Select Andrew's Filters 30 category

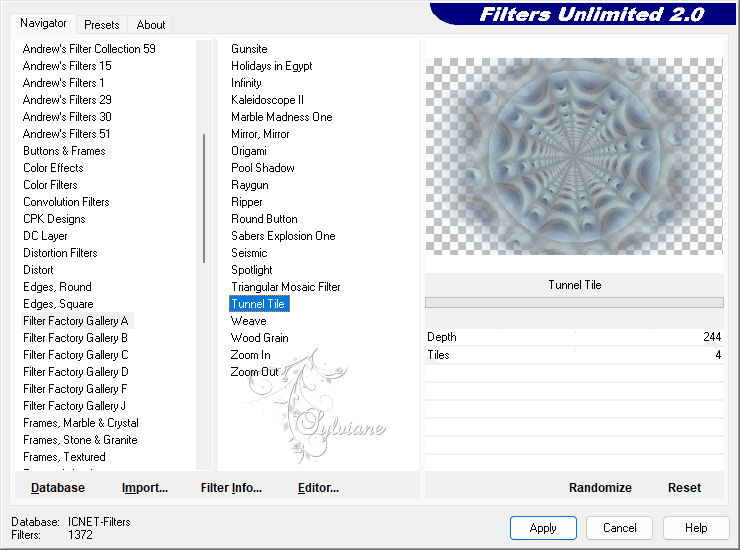67,117
